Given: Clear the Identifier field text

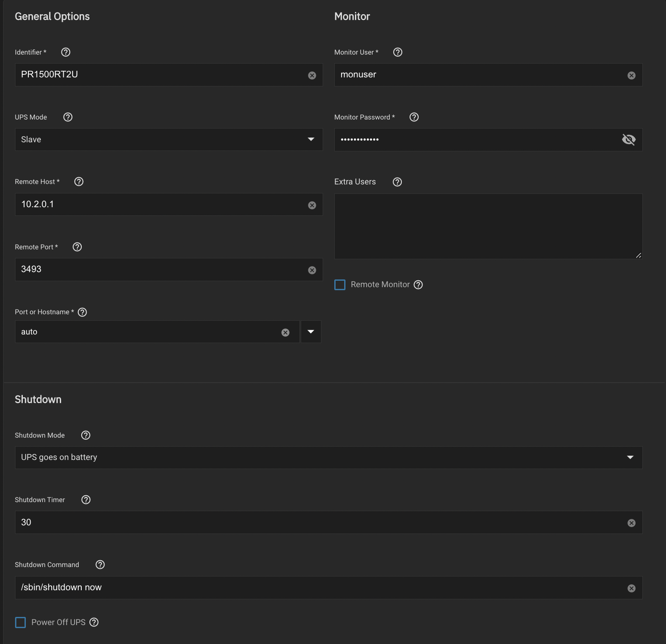Looking at the screenshot, I should [x=312, y=75].
